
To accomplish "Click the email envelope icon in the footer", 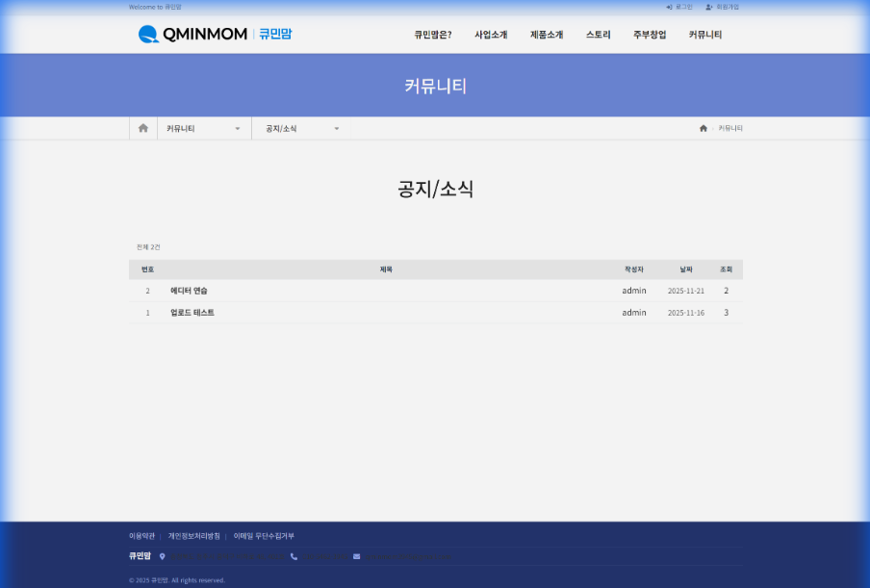I will [357, 556].
